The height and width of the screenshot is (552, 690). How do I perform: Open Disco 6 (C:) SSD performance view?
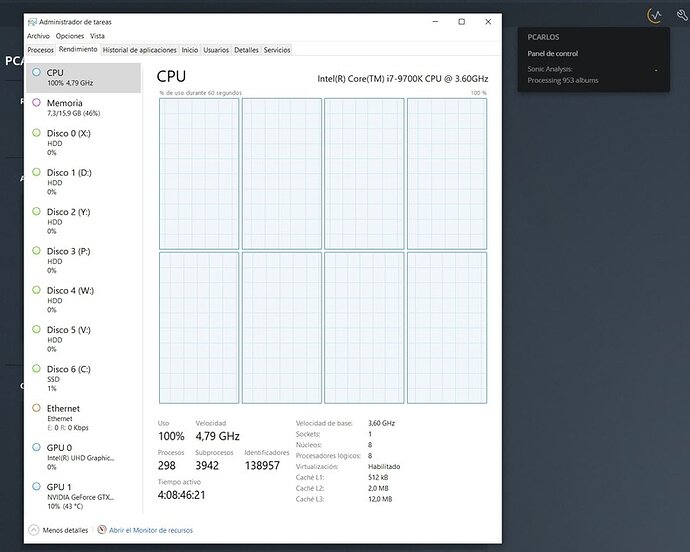coord(83,378)
